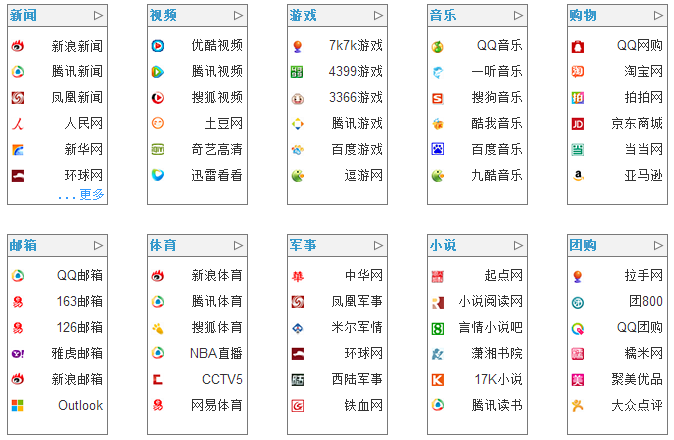
Task: Expand the 军事 category arrow
Action: tap(378, 245)
